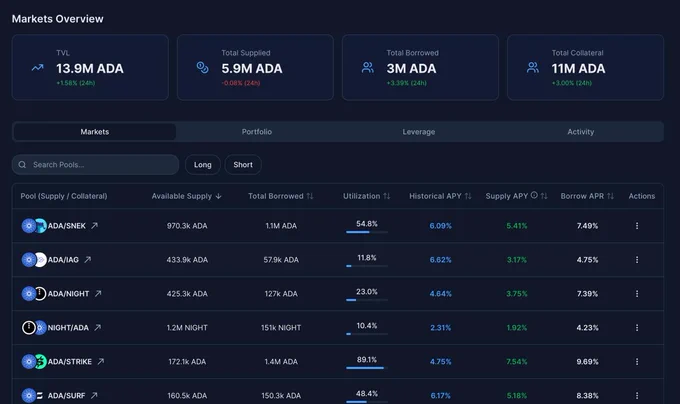The height and width of the screenshot is (404, 680).
Task: Open the ADA/SNEK pool name
Action: (x=67, y=226)
